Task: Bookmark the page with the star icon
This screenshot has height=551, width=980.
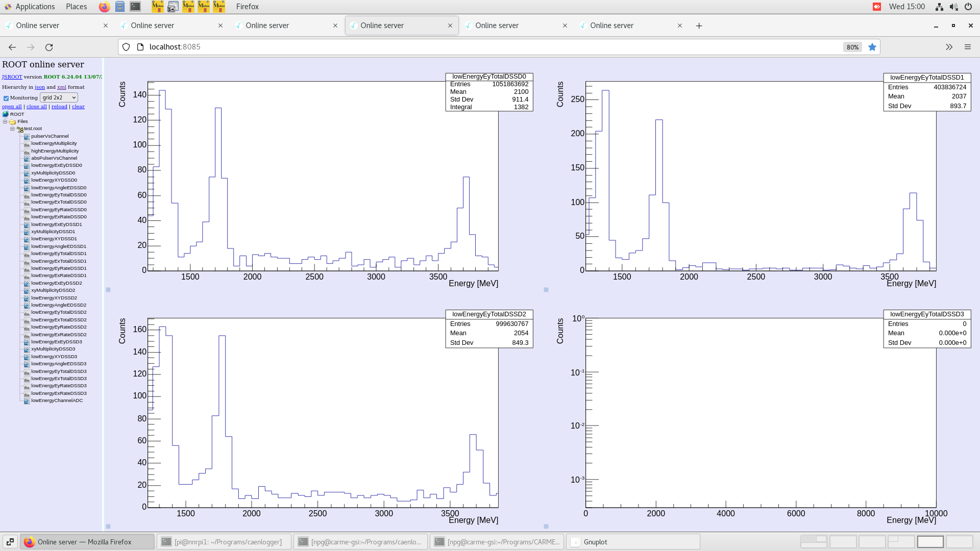Action: click(x=872, y=47)
